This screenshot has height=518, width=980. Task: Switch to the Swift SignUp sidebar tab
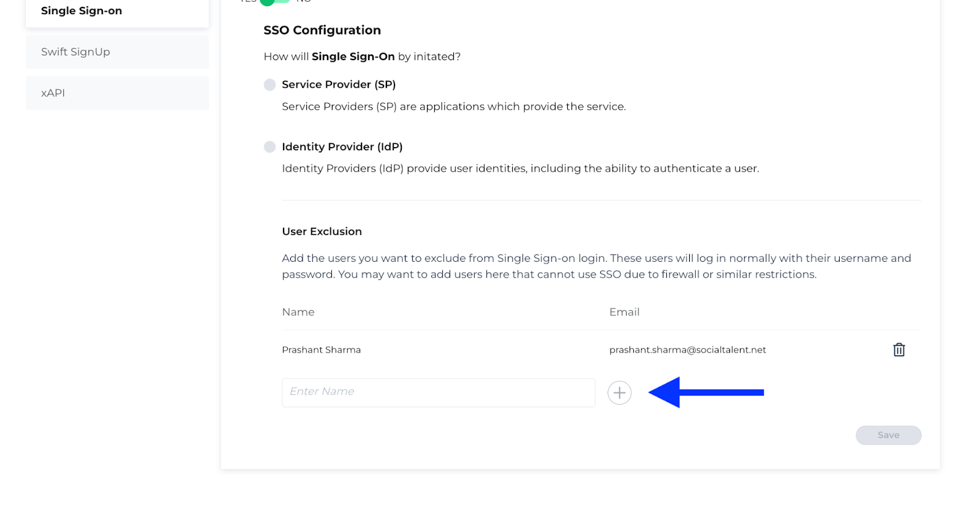(117, 51)
